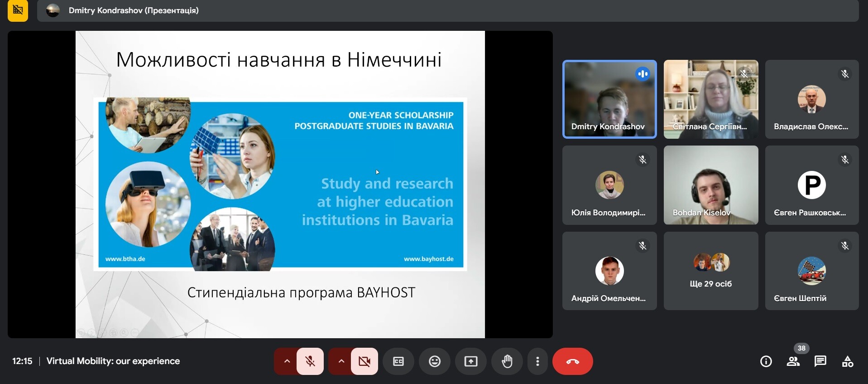Open the emoji reactions button
Viewport: 868px width, 384px height.
pos(435,361)
